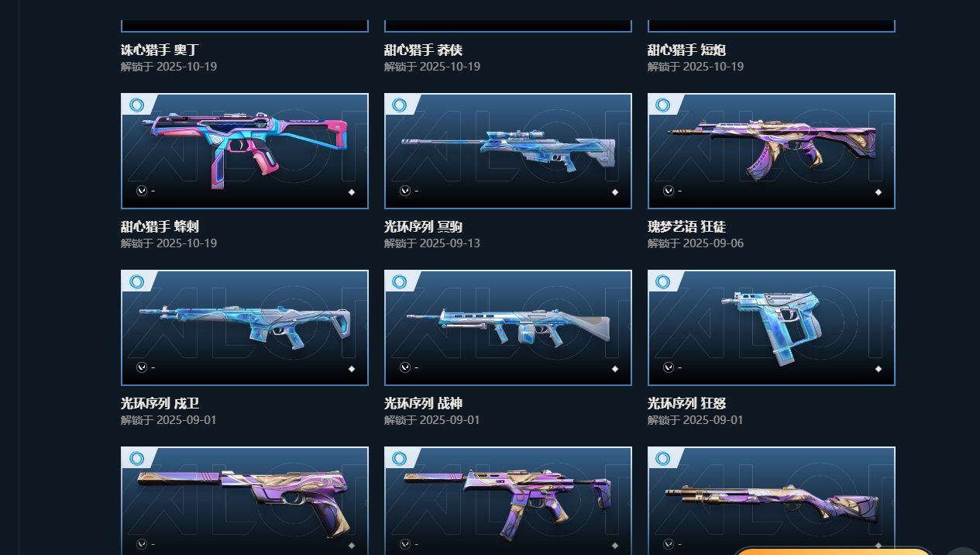Open the purple silenced pistol thumbnail at bottom left
This screenshot has width=980, height=555.
(x=245, y=501)
